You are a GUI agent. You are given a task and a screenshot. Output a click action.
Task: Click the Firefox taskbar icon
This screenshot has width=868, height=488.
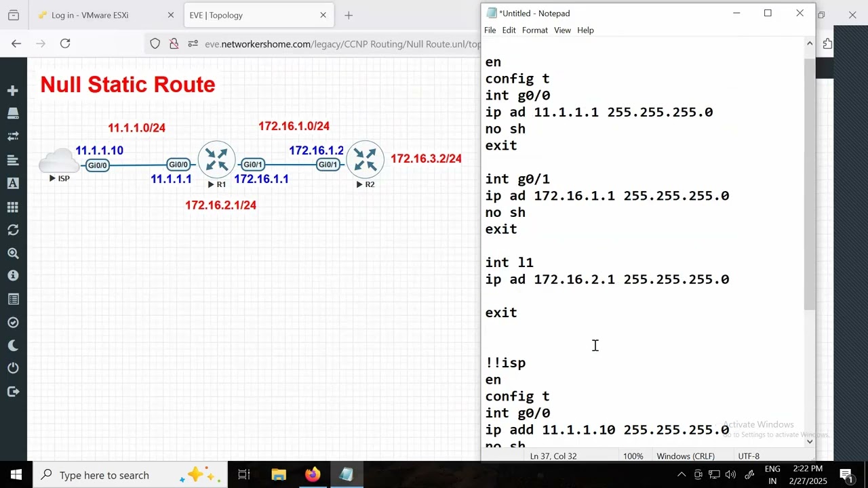tap(313, 475)
